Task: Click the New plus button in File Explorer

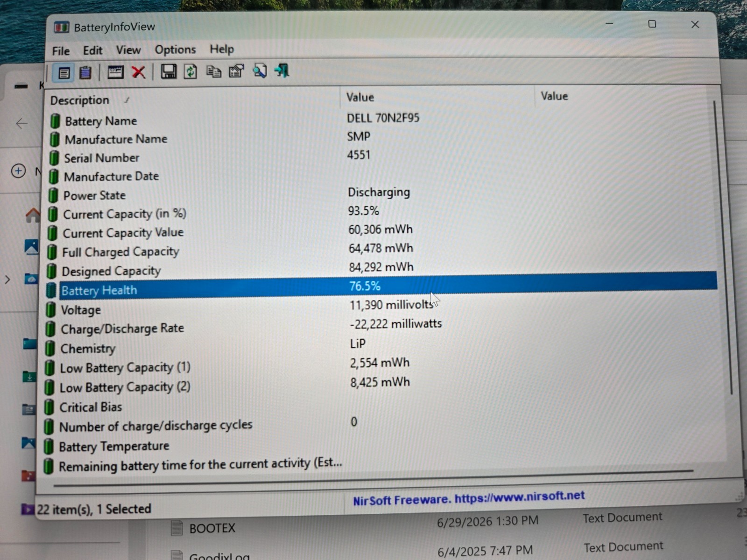Action: 18,171
